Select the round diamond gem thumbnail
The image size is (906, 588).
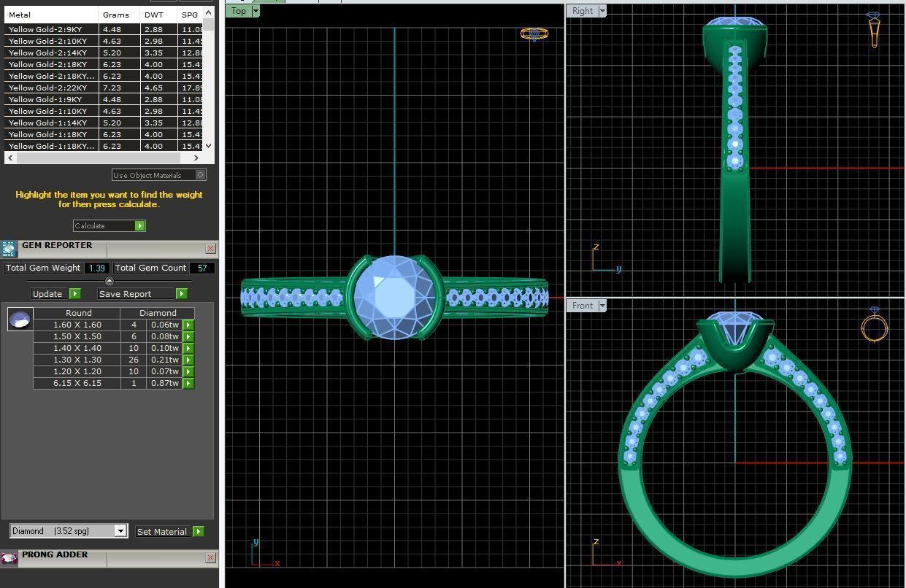click(20, 320)
